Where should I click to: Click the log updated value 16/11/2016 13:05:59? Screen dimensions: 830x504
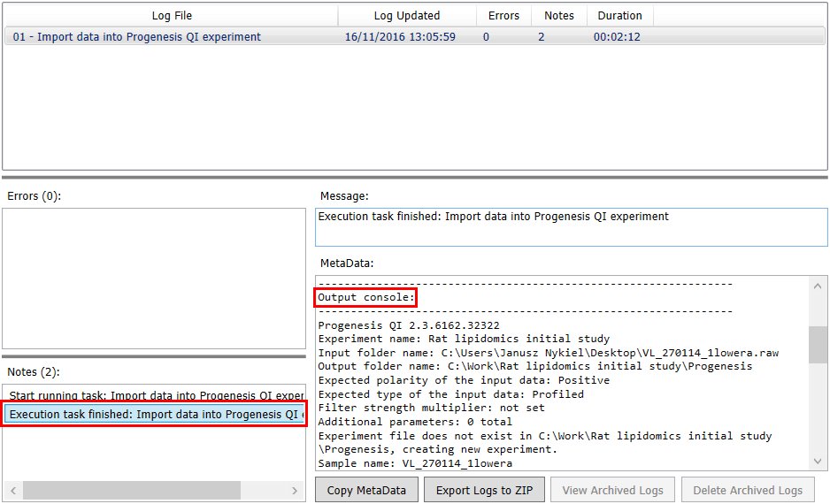coord(400,37)
